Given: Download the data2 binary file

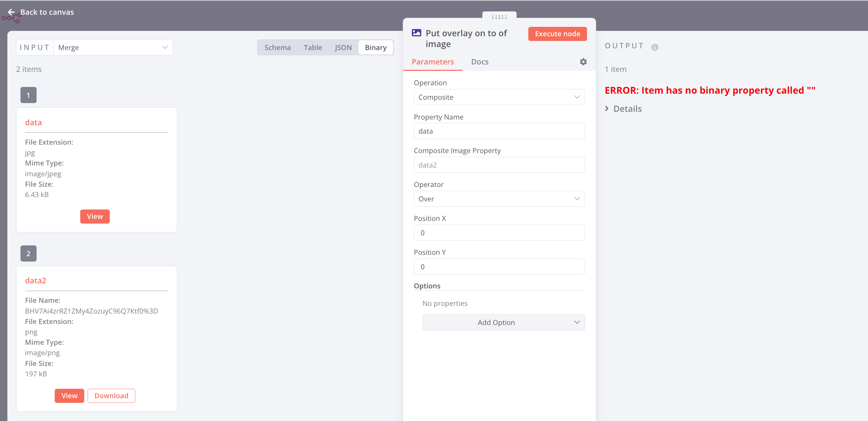Looking at the screenshot, I should tap(111, 395).
